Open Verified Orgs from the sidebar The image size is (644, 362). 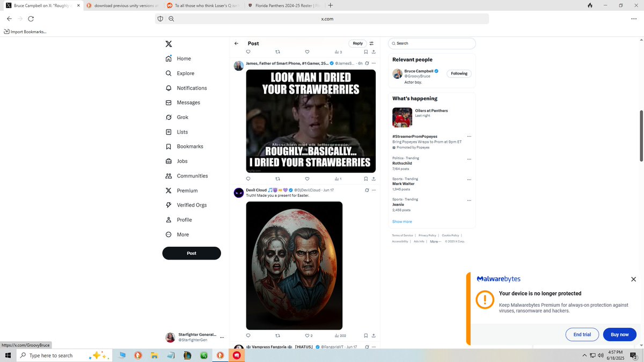click(193, 205)
